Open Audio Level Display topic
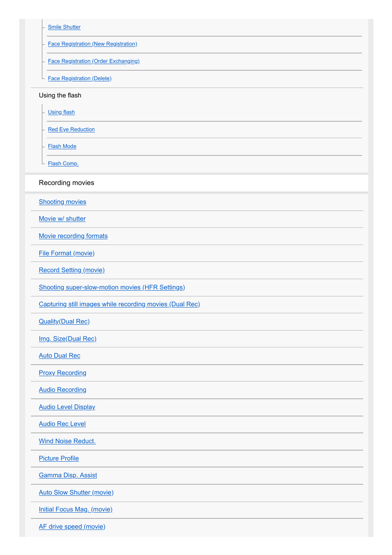The height and width of the screenshot is (555, 392). click(x=67, y=407)
